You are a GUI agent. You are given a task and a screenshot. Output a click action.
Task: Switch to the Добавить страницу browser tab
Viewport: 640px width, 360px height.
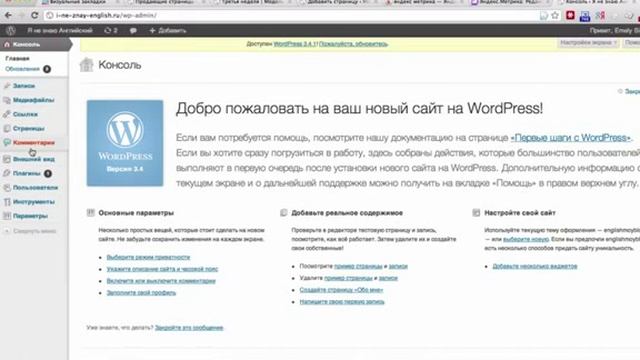click(339, 2)
